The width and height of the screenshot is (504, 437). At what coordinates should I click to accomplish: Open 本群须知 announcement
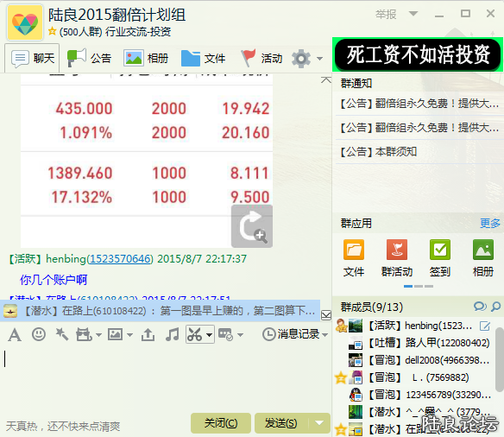coord(379,151)
